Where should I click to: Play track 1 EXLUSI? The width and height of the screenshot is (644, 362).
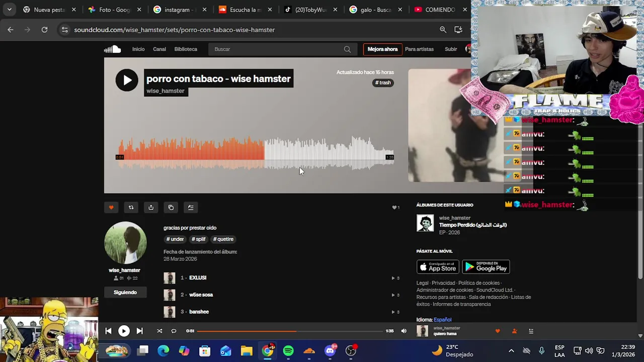[x=198, y=278]
